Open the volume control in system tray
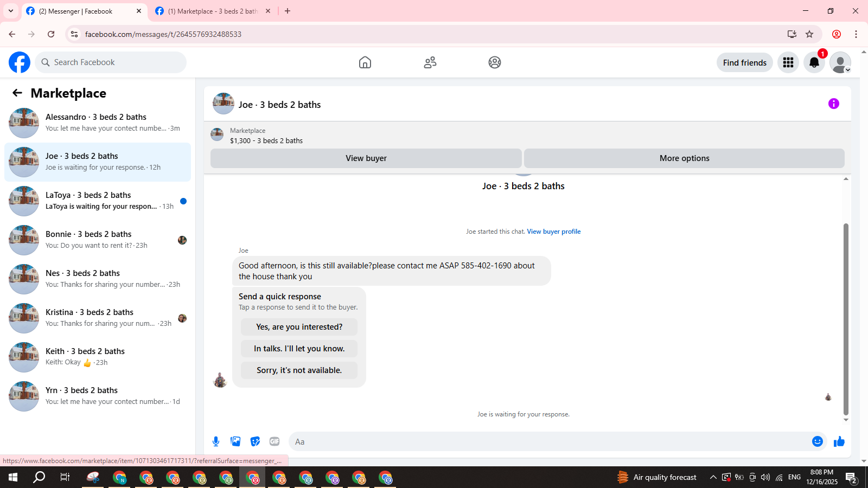The width and height of the screenshot is (868, 488). pos(765,477)
